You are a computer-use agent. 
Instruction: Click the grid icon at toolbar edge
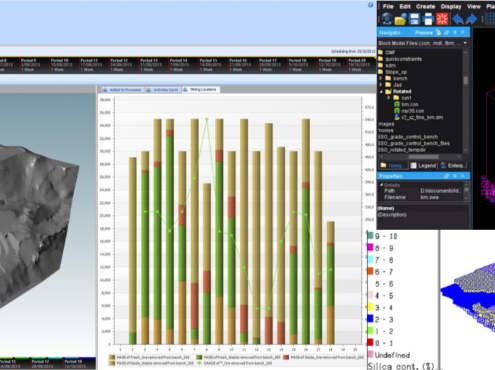point(490,19)
